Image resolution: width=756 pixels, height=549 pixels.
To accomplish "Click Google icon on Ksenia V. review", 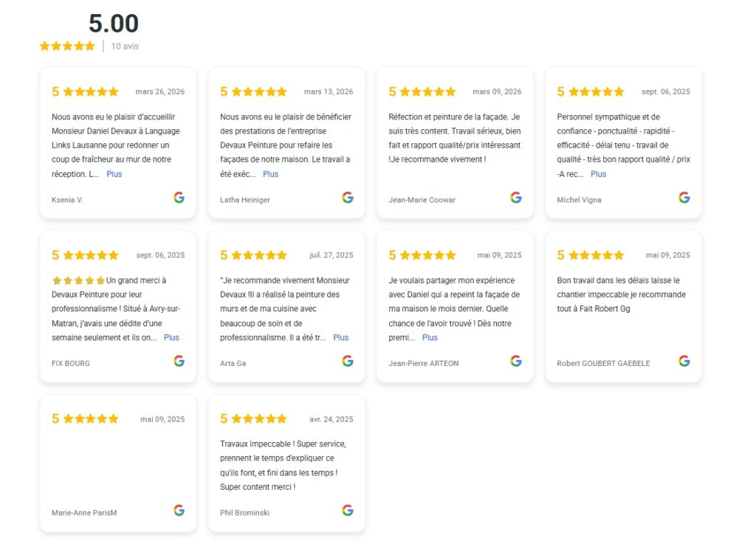I will [x=179, y=198].
